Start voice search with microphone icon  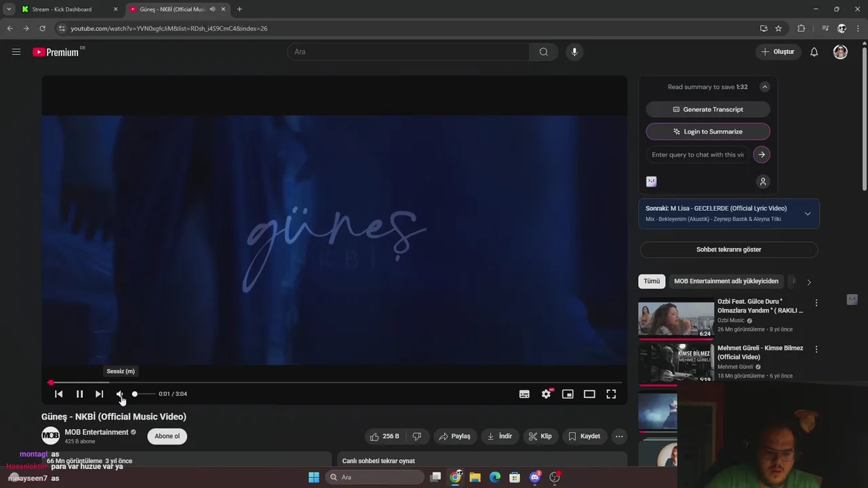574,52
